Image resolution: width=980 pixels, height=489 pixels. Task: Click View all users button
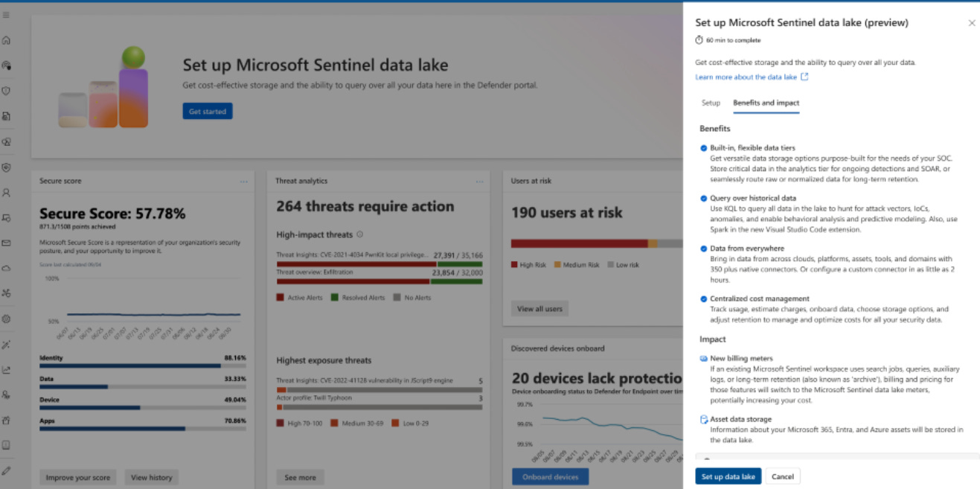[x=539, y=309]
